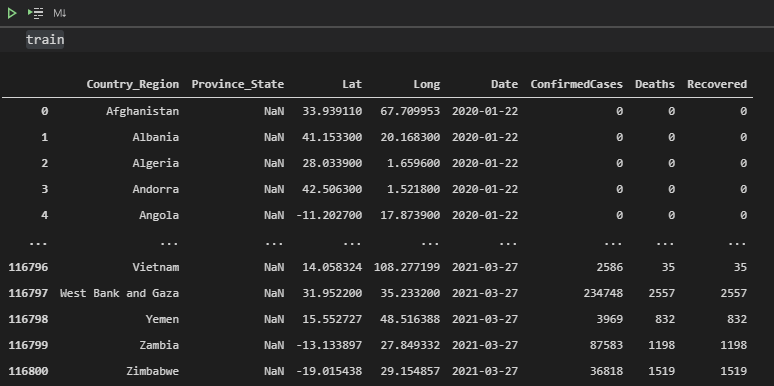Click longitude value 20.168300
Screen dimensions: 774x386
(410, 137)
